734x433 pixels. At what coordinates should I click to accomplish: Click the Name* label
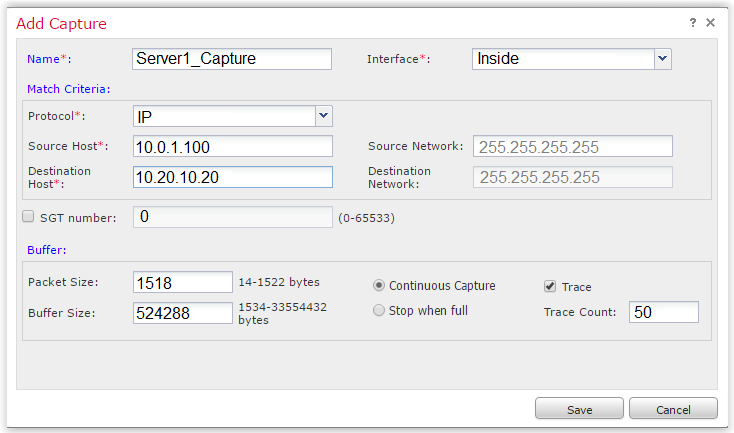[49, 59]
